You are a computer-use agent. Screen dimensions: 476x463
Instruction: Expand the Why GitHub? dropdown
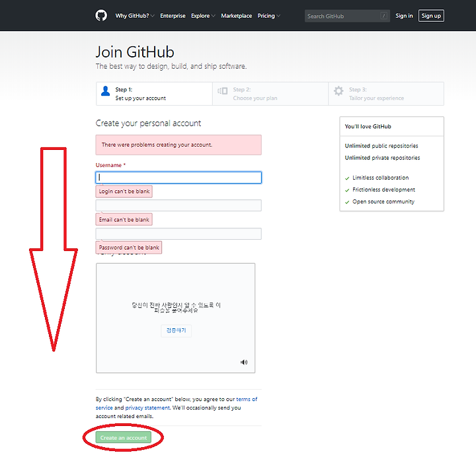click(135, 16)
